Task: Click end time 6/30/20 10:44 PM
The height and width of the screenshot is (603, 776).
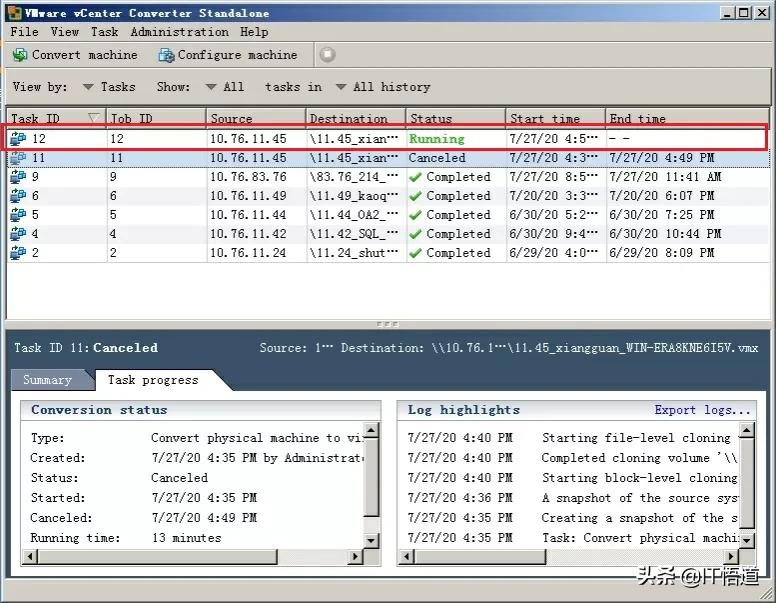Action: [665, 234]
